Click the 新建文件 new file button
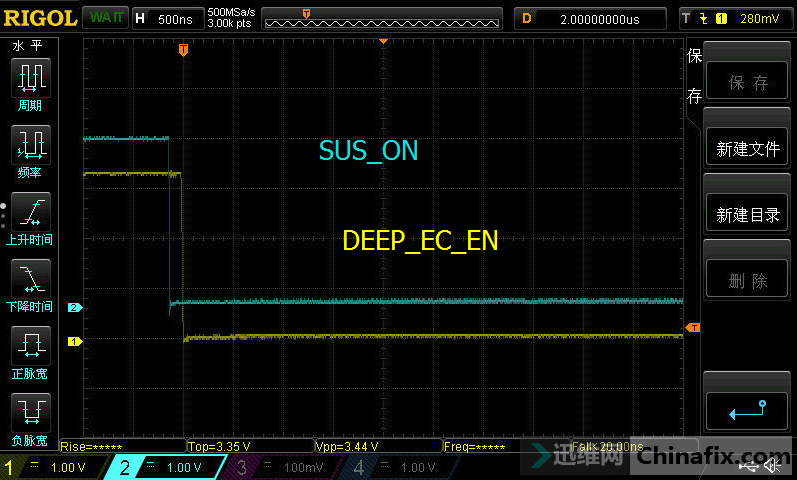Screen dimensions: 797x480 [747, 148]
